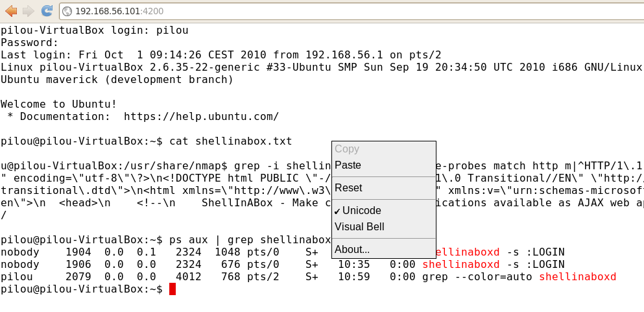Open the help.ubuntu.com documentation link
The image size is (644, 312).
tap(201, 117)
